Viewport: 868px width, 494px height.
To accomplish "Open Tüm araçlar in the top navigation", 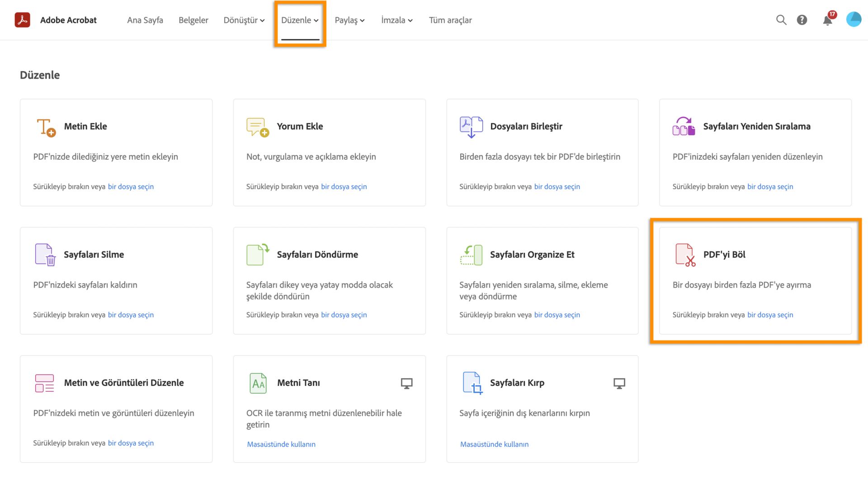I will coord(450,20).
